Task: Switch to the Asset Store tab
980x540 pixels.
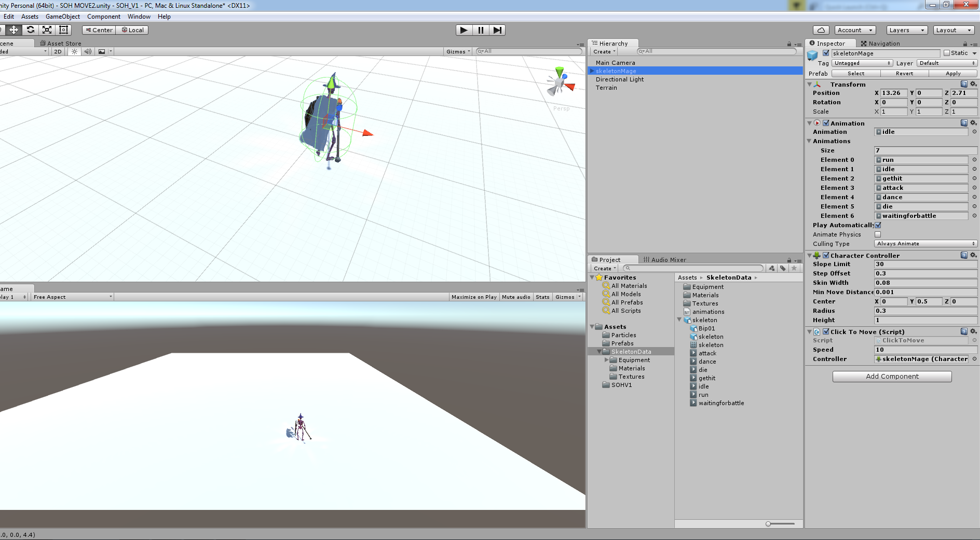Action: click(61, 44)
